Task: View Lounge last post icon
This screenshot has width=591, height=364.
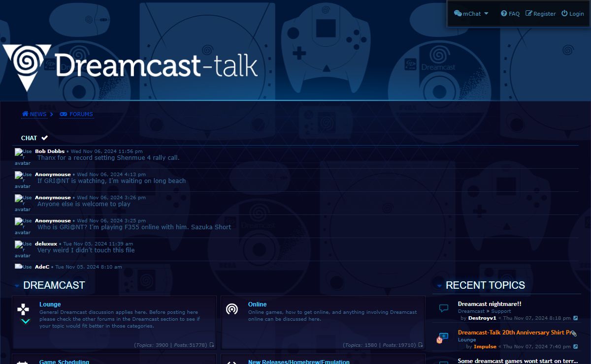Action: click(212, 345)
